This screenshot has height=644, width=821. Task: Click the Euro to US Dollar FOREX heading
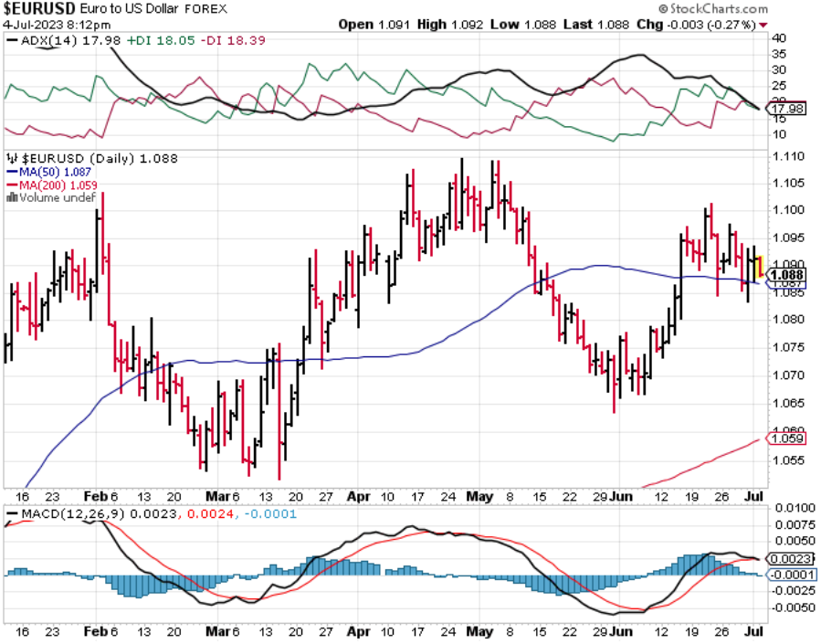pos(151,8)
